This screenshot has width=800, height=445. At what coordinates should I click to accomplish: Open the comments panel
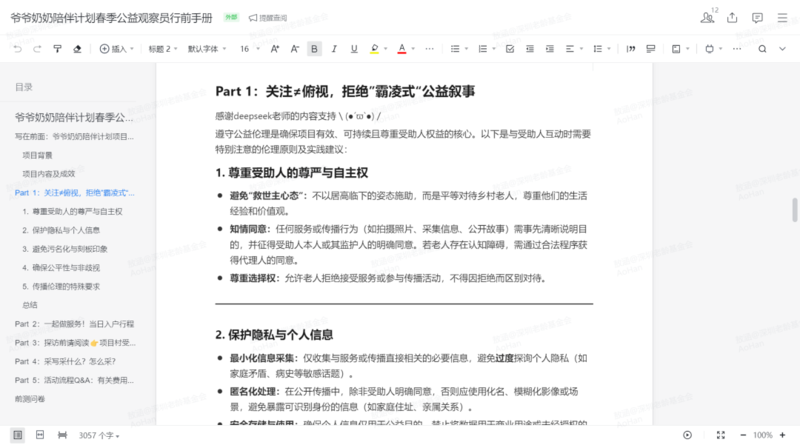757,18
